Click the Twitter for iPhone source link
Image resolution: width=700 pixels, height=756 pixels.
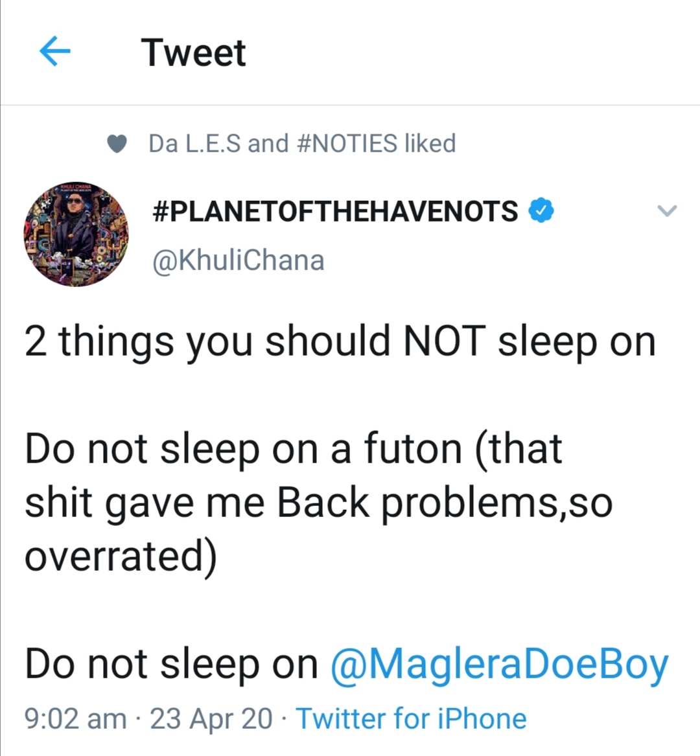tap(411, 718)
